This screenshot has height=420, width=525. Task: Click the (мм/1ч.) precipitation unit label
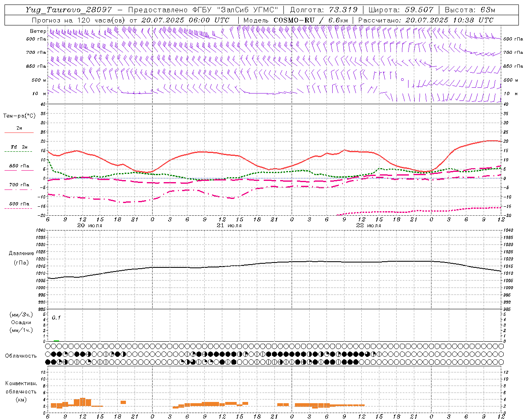21,330
